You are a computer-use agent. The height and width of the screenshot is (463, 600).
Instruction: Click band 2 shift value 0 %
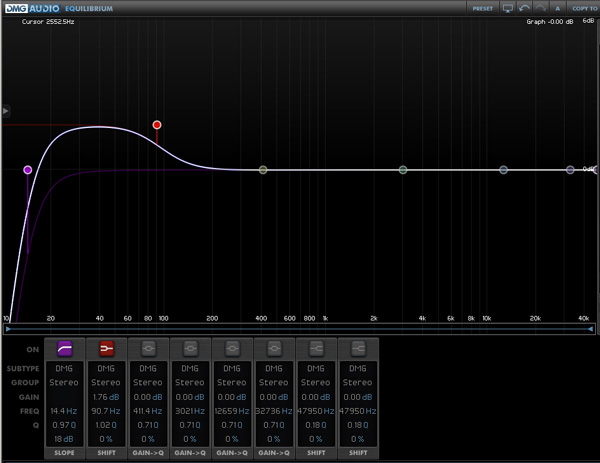[x=106, y=439]
